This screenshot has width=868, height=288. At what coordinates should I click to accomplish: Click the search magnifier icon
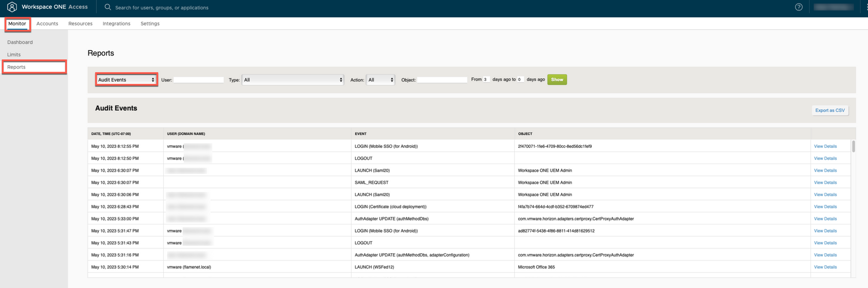coord(107,7)
